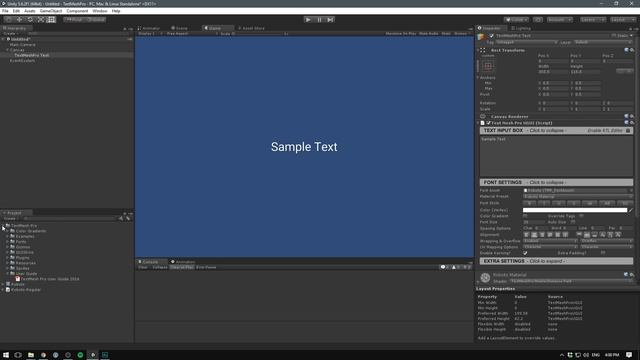Select the Hand tool in toolbar
This screenshot has width=640, height=360.
point(9,20)
